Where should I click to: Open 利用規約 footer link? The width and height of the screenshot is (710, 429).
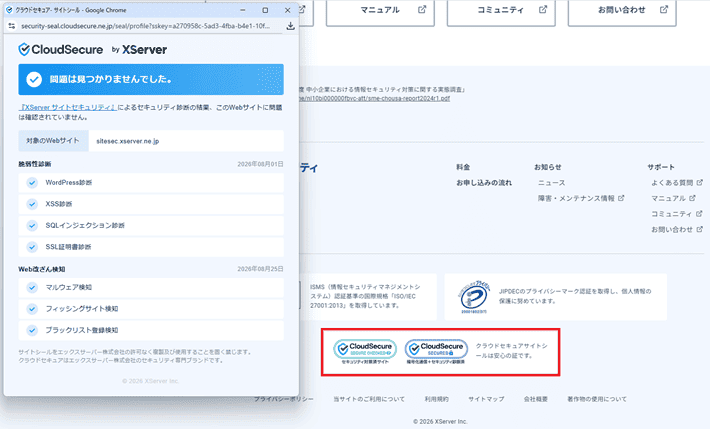pyautogui.click(x=437, y=399)
